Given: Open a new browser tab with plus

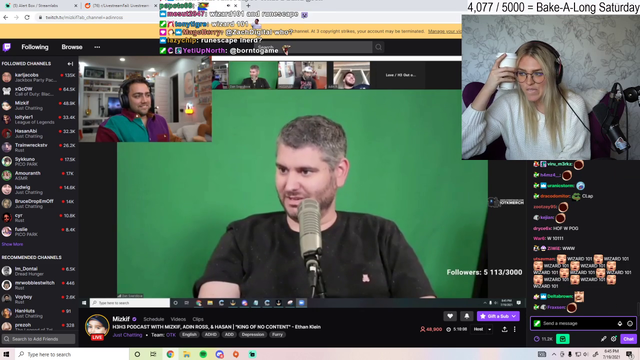Looking at the screenshot, I should [x=248, y=6].
